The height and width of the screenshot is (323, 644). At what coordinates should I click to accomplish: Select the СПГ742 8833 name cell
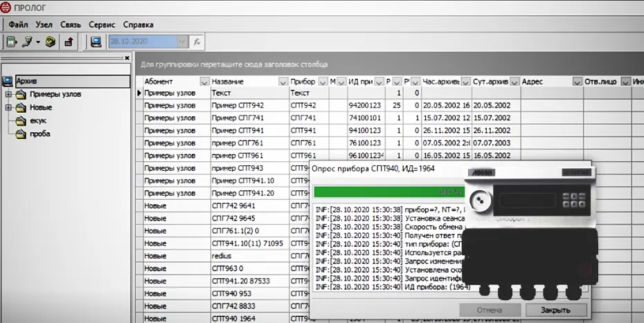click(x=250, y=306)
